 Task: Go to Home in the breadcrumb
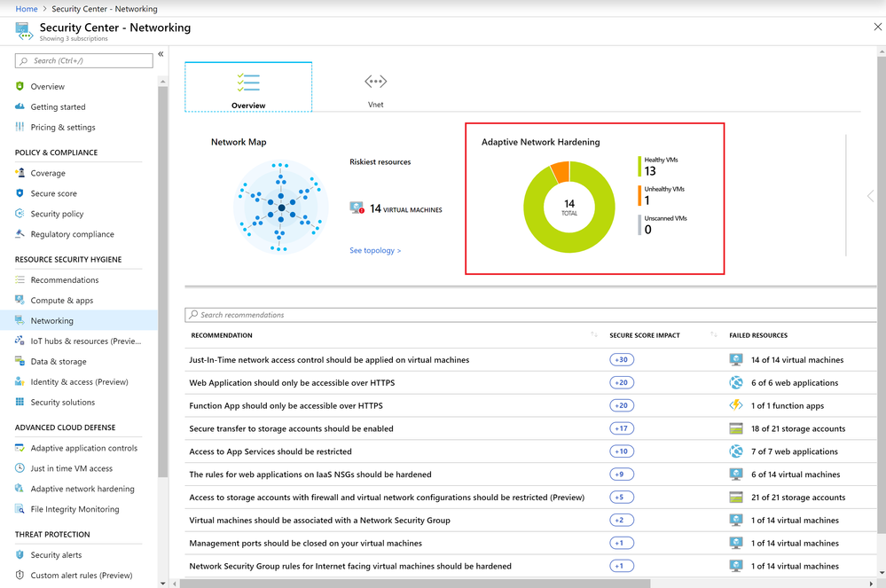coord(27,9)
